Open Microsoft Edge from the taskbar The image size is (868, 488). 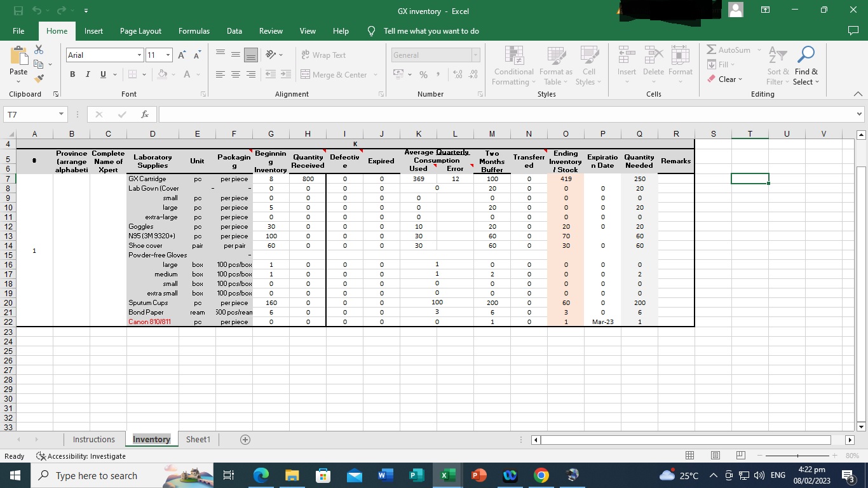point(261,475)
